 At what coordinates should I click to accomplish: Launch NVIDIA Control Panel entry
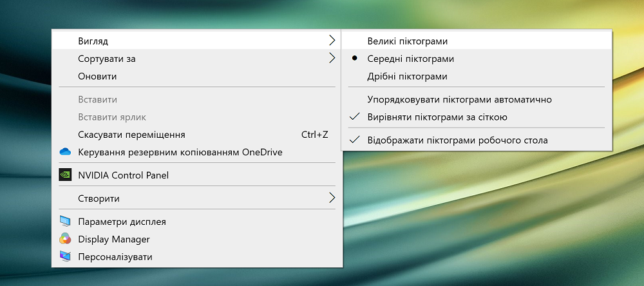(x=123, y=175)
